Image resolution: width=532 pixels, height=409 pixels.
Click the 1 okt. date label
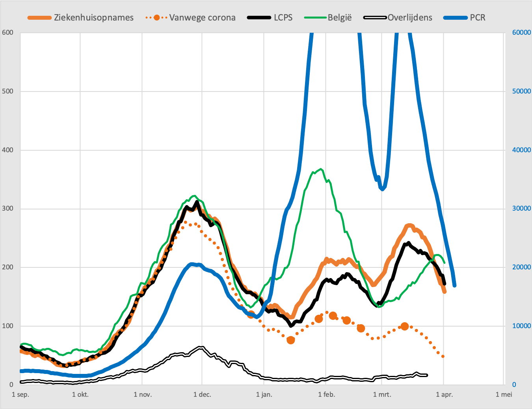[x=80, y=394]
